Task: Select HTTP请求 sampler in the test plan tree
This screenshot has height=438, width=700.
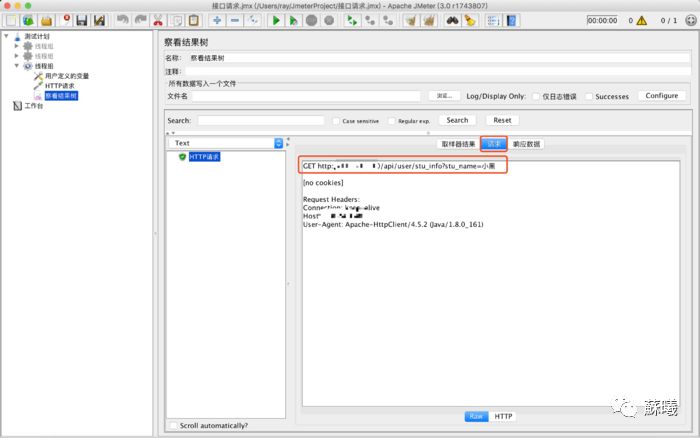Action: [59, 86]
